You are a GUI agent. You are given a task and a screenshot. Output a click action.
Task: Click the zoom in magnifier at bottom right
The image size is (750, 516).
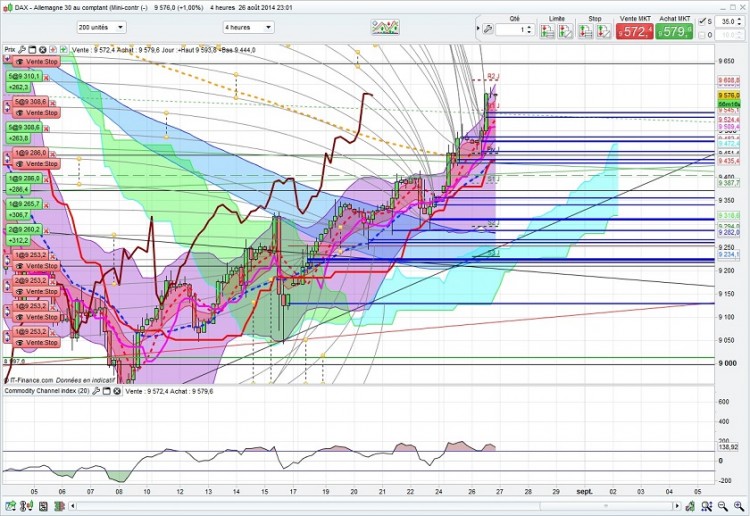pos(739,506)
